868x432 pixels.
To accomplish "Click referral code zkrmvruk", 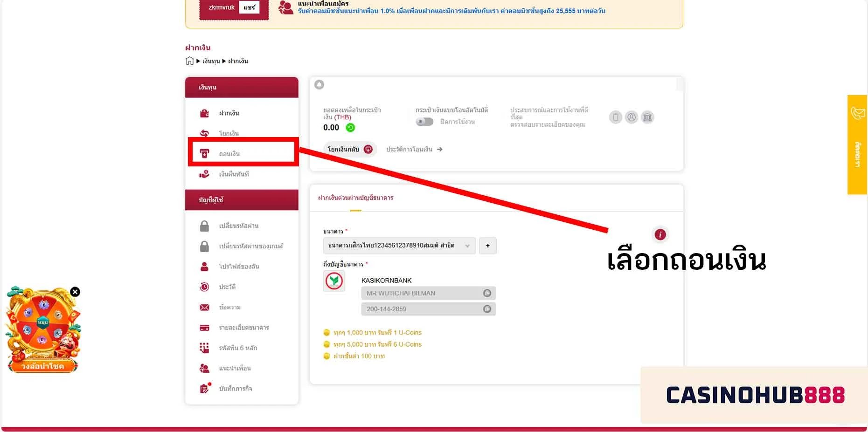I will click(x=222, y=7).
